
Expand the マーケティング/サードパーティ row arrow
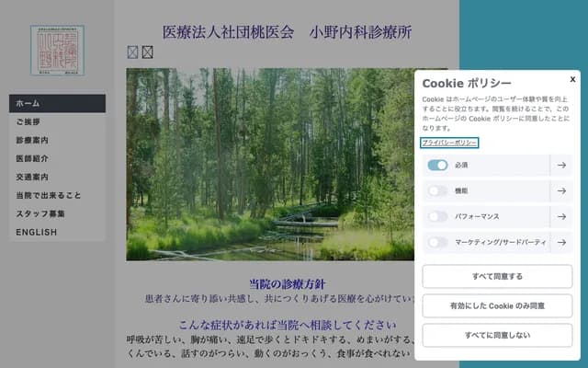(x=560, y=243)
